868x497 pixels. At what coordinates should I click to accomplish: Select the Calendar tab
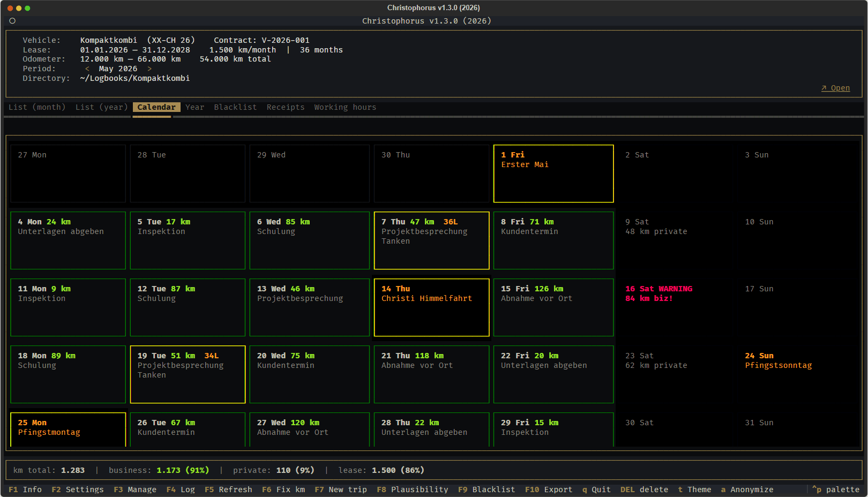click(156, 107)
